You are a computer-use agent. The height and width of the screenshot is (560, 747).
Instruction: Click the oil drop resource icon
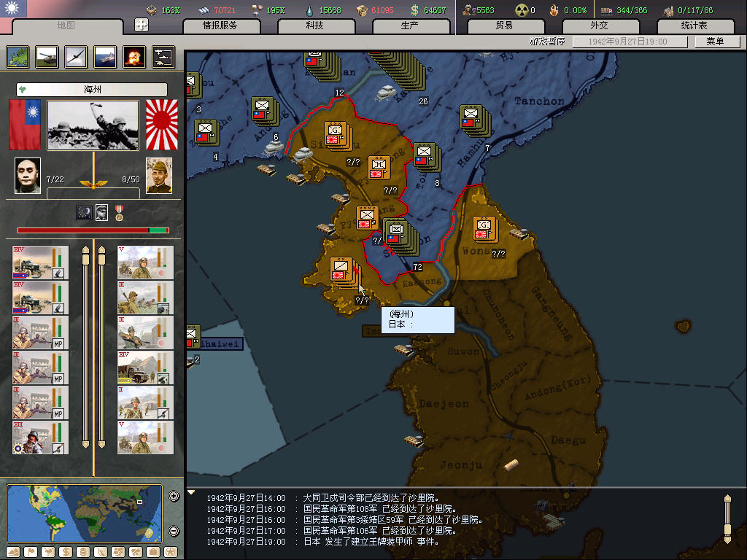(x=310, y=10)
